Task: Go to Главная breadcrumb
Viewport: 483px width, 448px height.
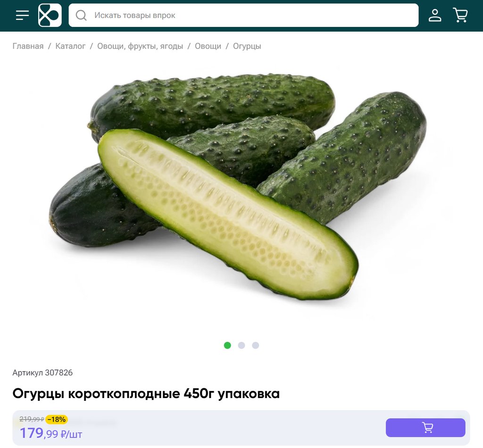Action: pos(28,46)
